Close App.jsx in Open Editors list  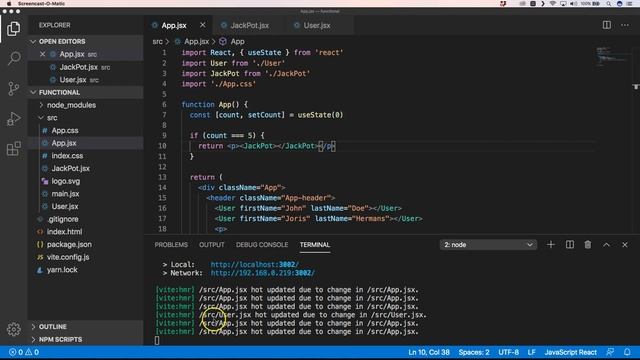(42, 54)
